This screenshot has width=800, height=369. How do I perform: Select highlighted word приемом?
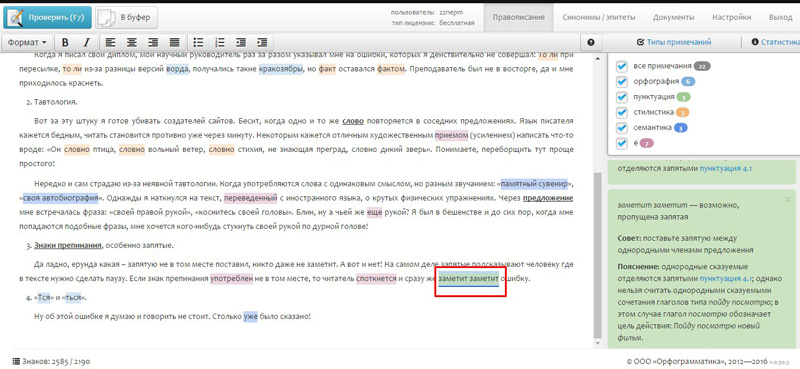pyautogui.click(x=451, y=136)
